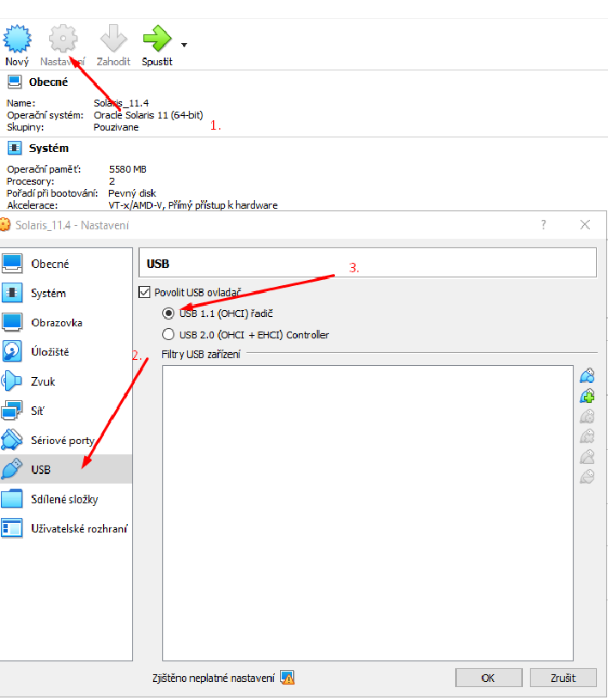Select USB in the settings sidebar
608x700 pixels.
click(66, 469)
